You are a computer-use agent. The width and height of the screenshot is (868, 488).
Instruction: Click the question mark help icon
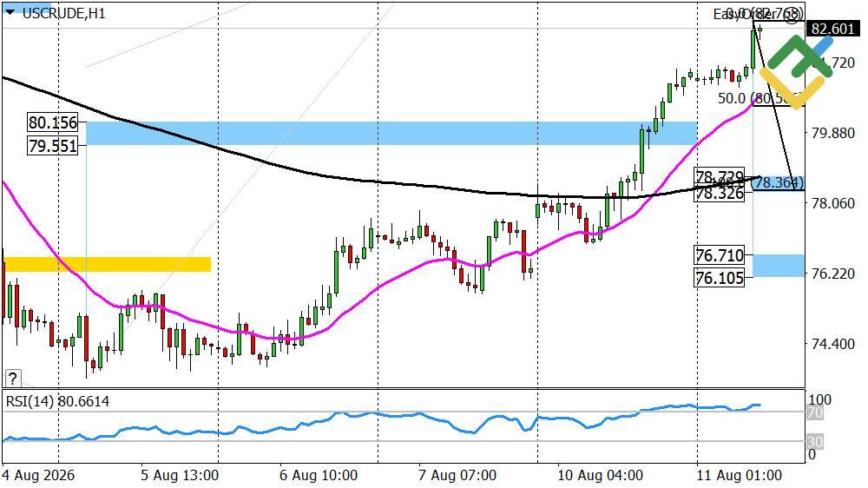pos(12,379)
